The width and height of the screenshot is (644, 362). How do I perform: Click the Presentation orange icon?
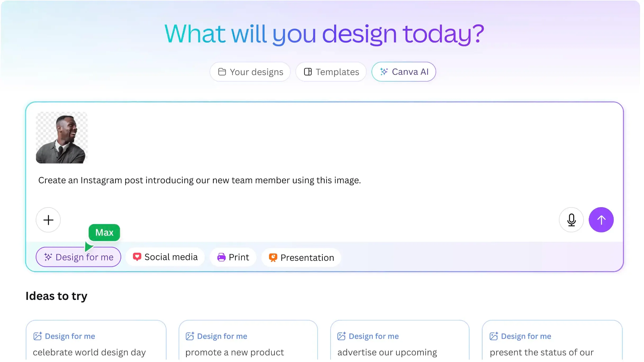(273, 257)
